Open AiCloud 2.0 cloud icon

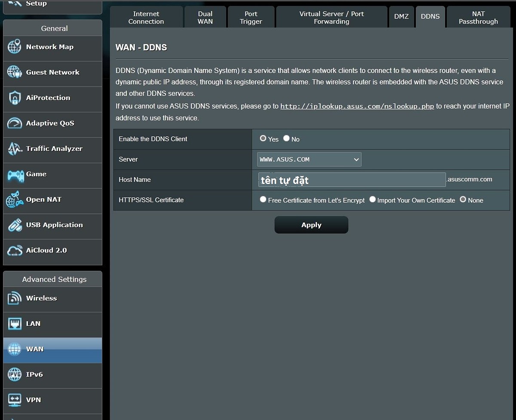14,251
